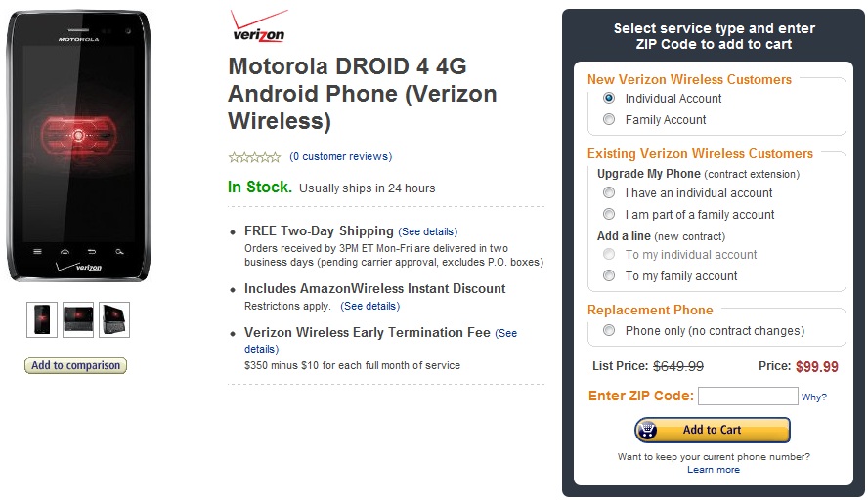The height and width of the screenshot is (501, 868).
Task: Select "I have an individual account" upgrade
Action: coord(609,193)
